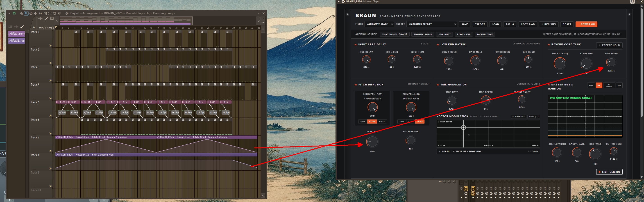Open the Calibrated Default preset dropdown

pos(432,24)
